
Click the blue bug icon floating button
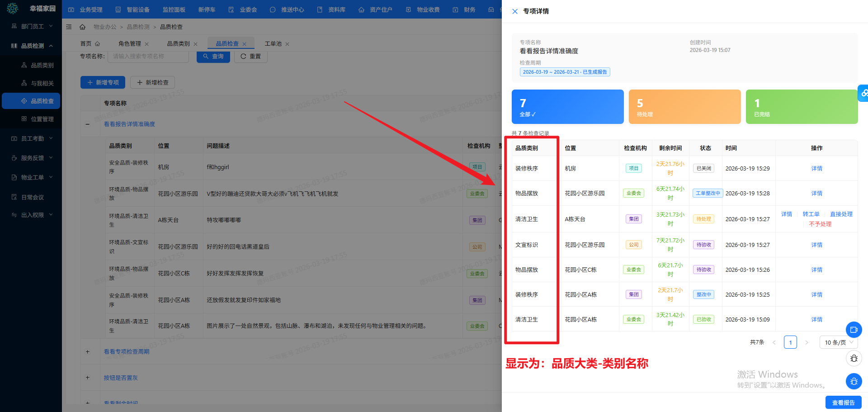click(x=854, y=381)
